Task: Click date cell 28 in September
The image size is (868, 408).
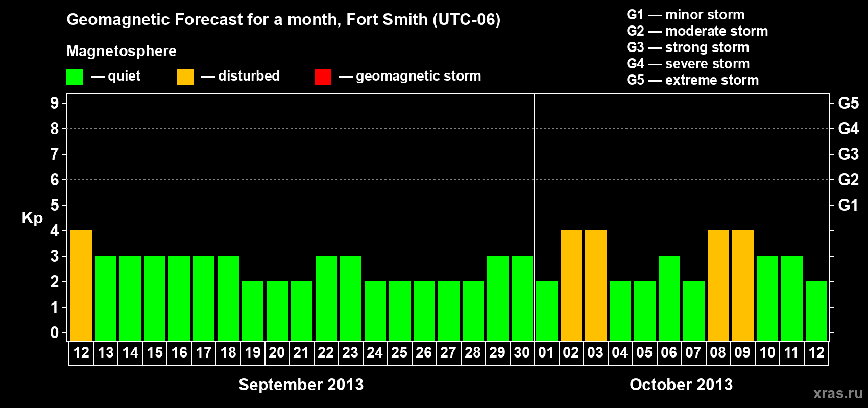Action: (473, 353)
